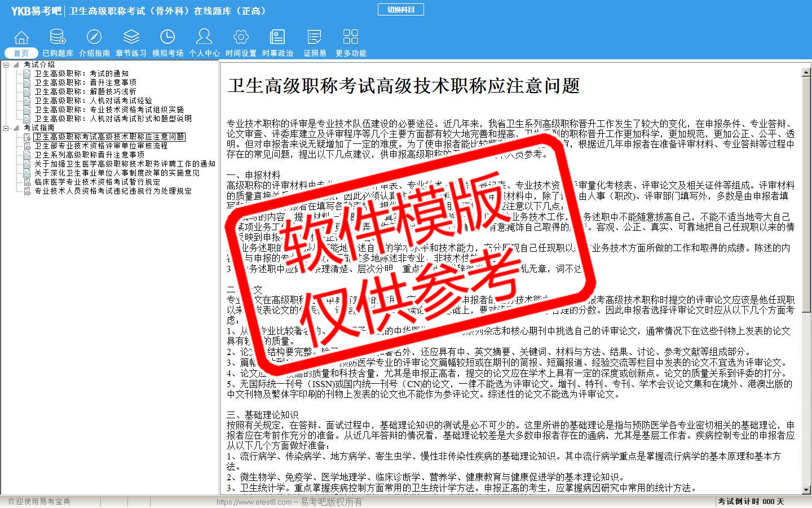This screenshot has width=812, height=508.
Task: Collapse the 考试介绍 tree node
Action: (6, 65)
